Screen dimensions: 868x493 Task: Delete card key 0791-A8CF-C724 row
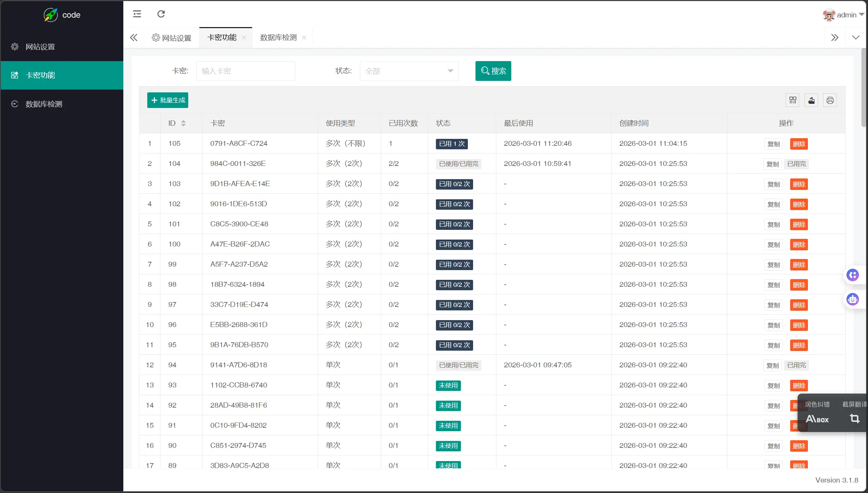pos(799,144)
